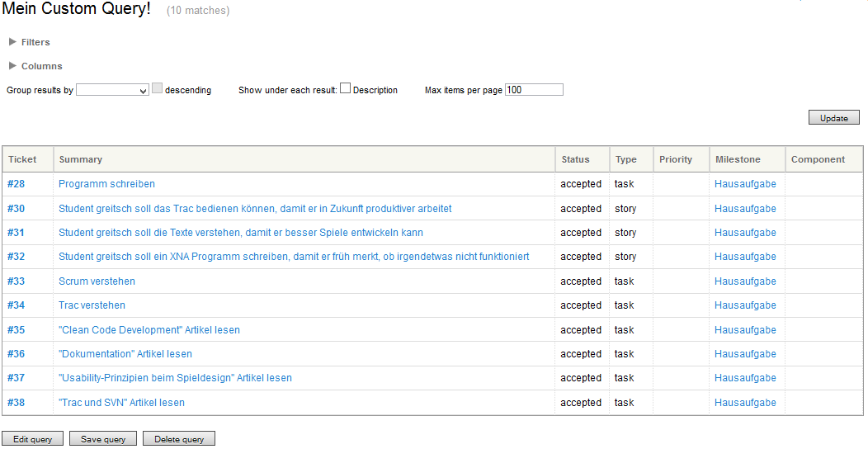Screen dimensions: 868x449
Task: Click the Edit query button
Action: pos(33,439)
